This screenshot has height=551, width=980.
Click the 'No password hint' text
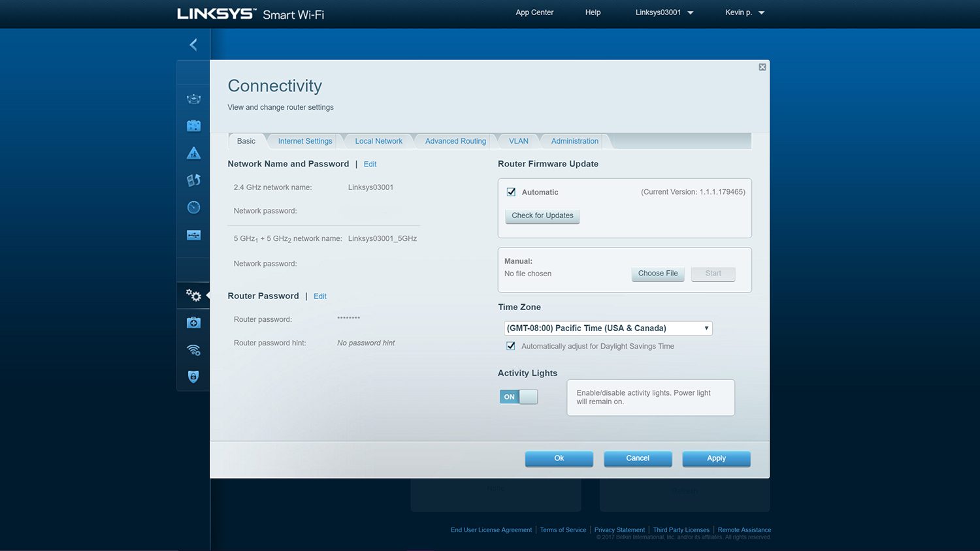[366, 343]
